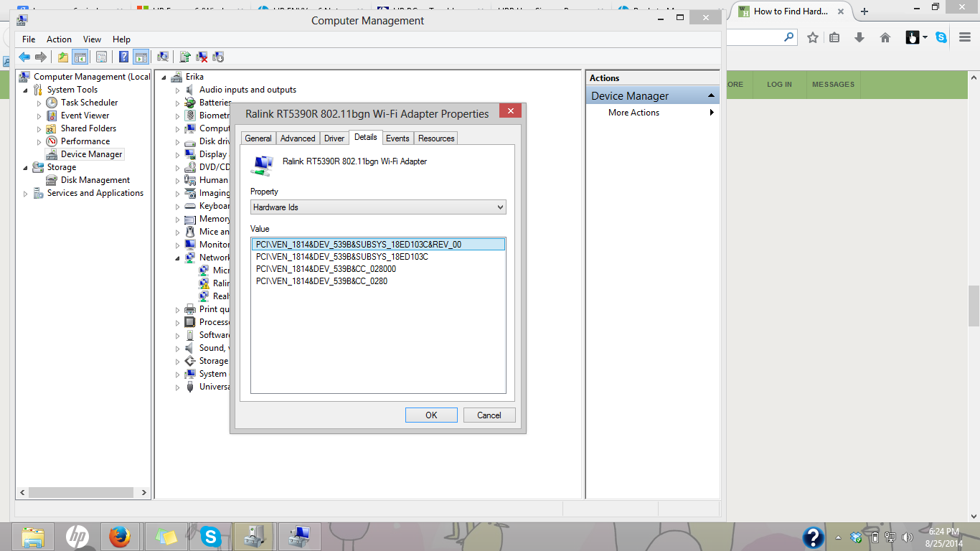Click Firefox home icon

[885, 37]
